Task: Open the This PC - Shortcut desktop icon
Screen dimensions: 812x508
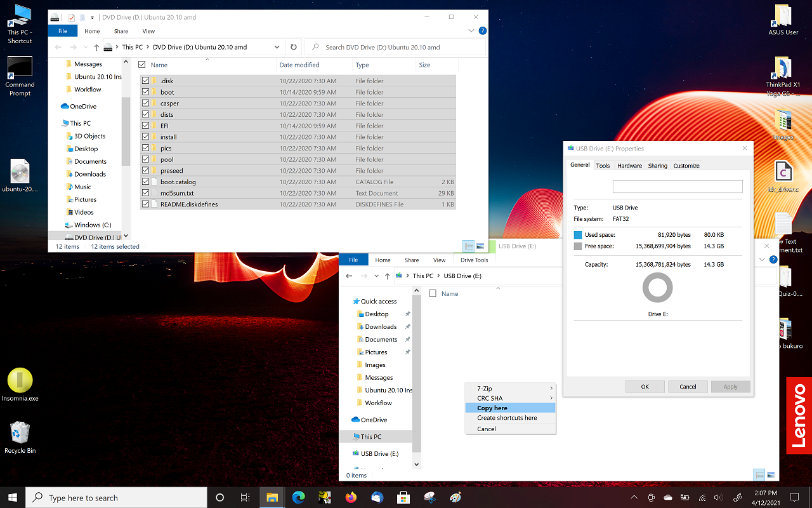Action: point(20,24)
